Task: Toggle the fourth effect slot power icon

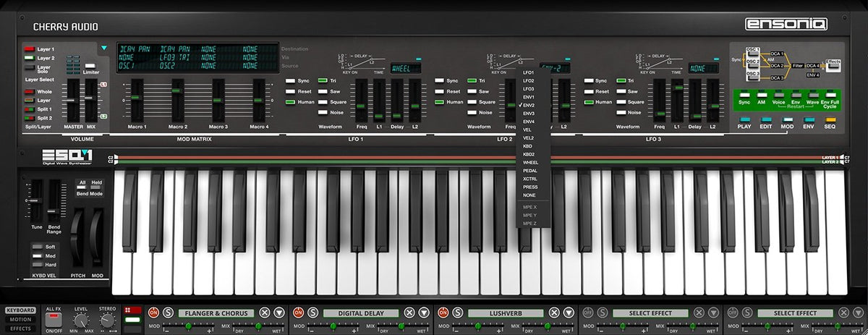Action: 587,313
